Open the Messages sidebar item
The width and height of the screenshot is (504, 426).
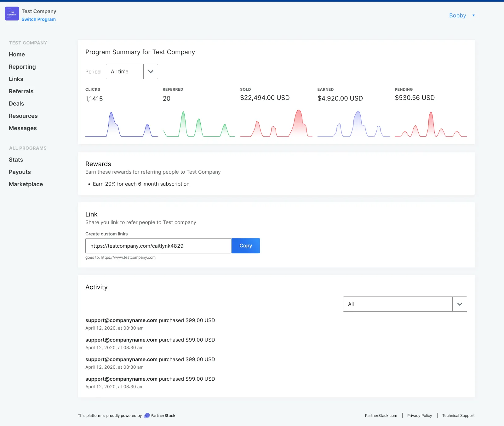click(x=23, y=128)
